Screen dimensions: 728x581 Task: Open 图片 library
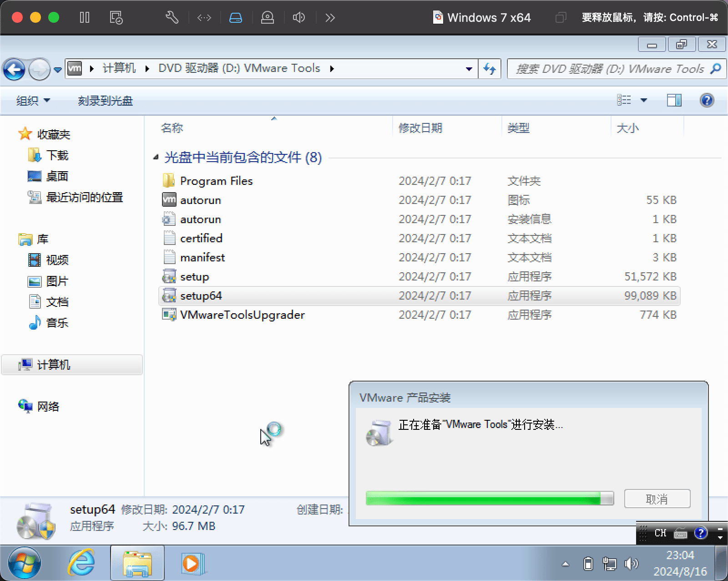pos(48,281)
